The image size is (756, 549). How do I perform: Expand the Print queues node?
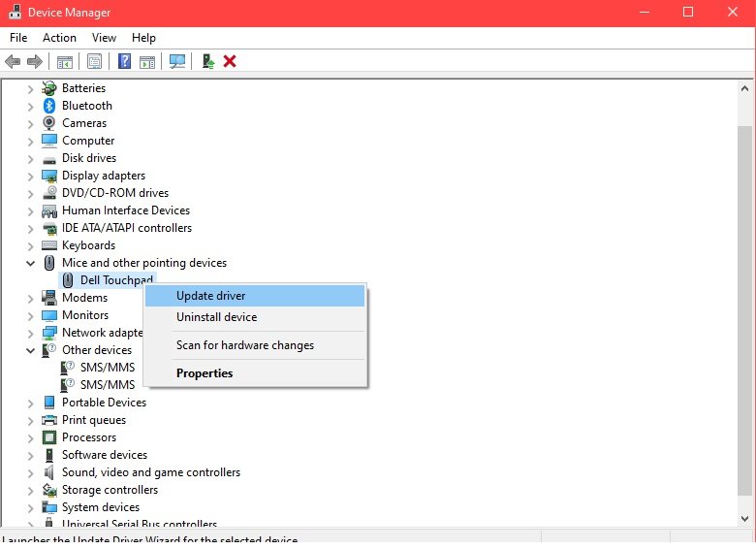coord(30,421)
